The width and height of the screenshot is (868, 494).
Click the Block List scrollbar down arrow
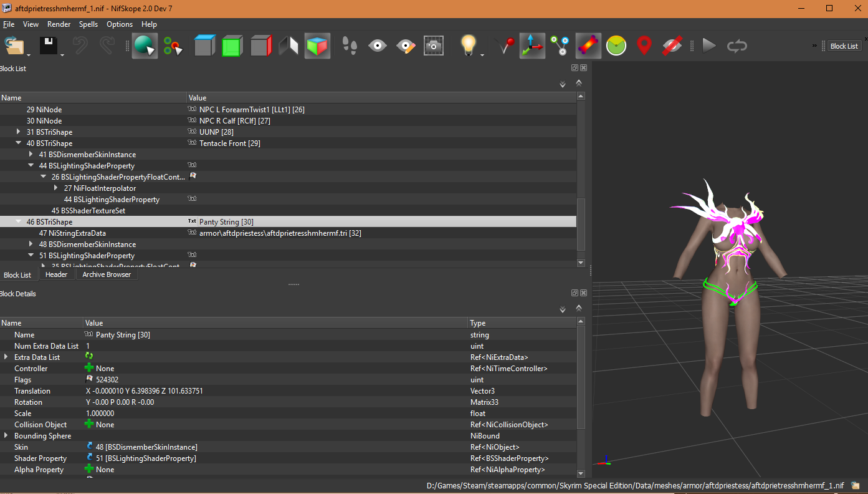click(x=581, y=263)
